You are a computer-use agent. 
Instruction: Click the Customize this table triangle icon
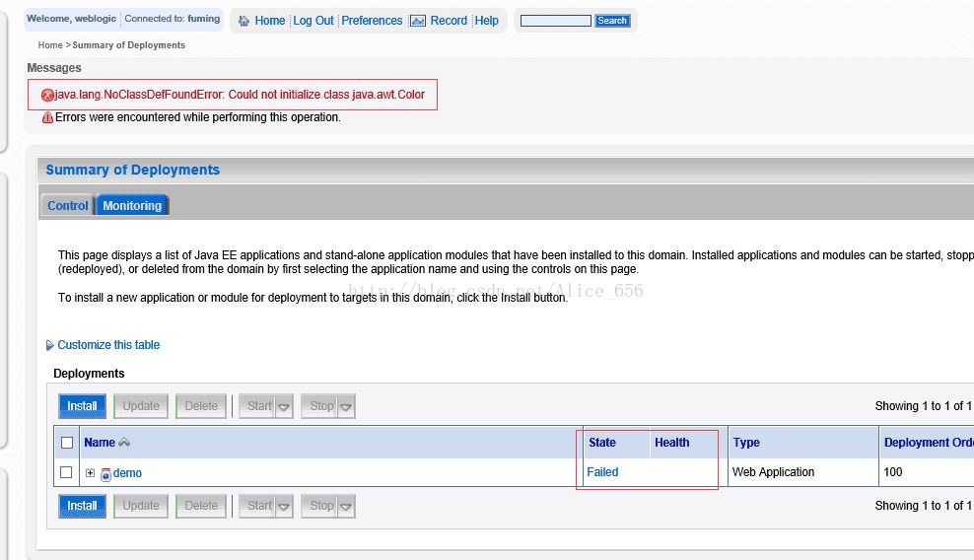[50, 346]
